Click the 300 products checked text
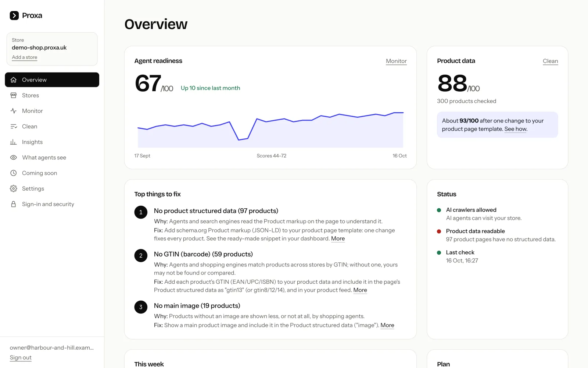Viewport: 588px width, 368px height. tap(466, 101)
